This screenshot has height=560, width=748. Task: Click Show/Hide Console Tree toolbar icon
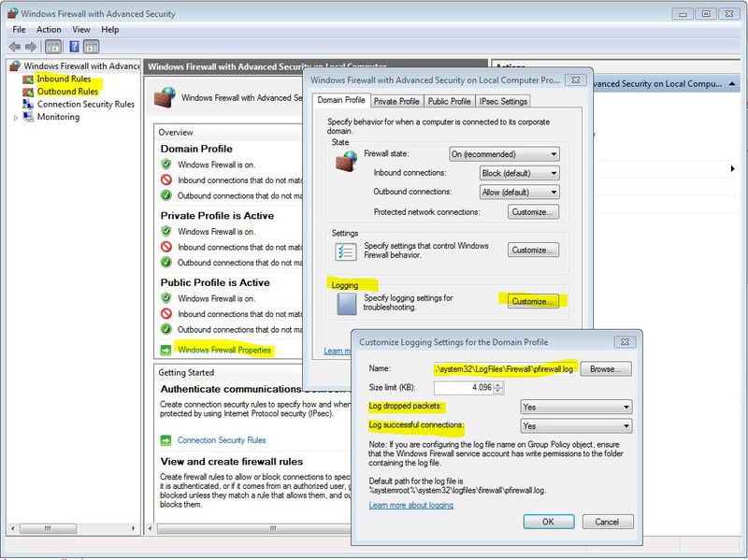click(55, 47)
